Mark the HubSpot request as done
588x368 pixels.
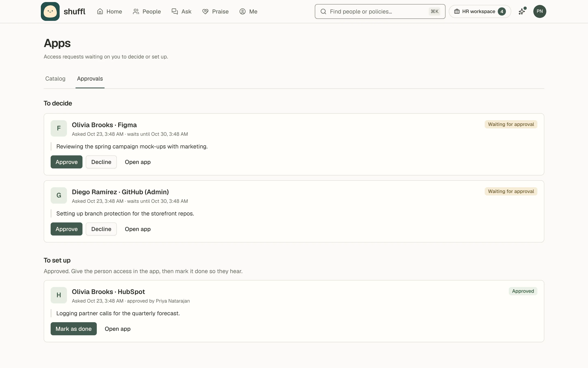click(x=74, y=329)
